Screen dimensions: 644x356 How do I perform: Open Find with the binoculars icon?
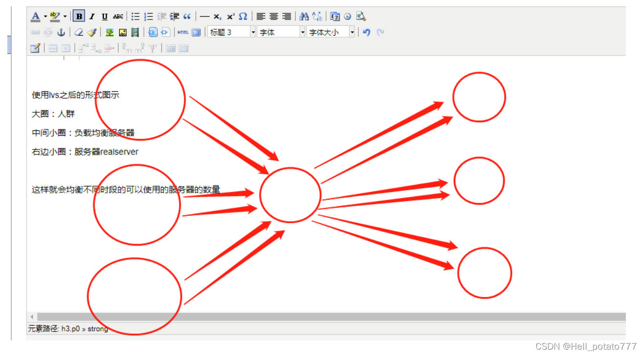coord(304,17)
